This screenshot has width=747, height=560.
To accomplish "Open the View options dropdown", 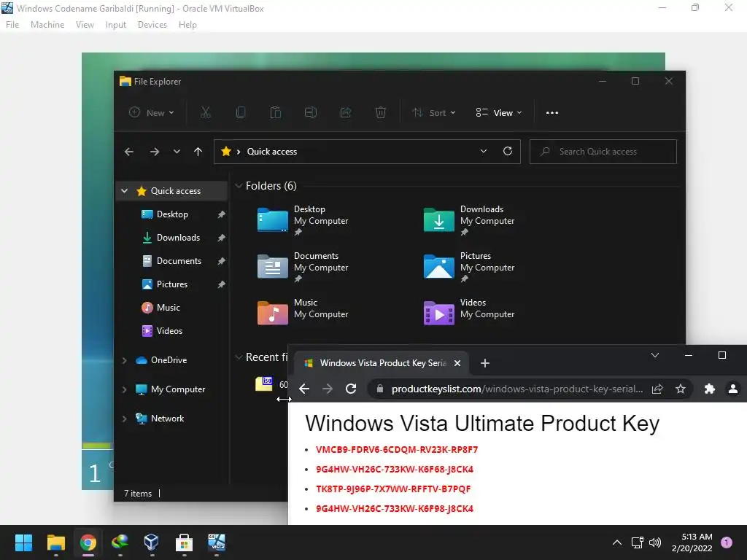I will pyautogui.click(x=499, y=113).
